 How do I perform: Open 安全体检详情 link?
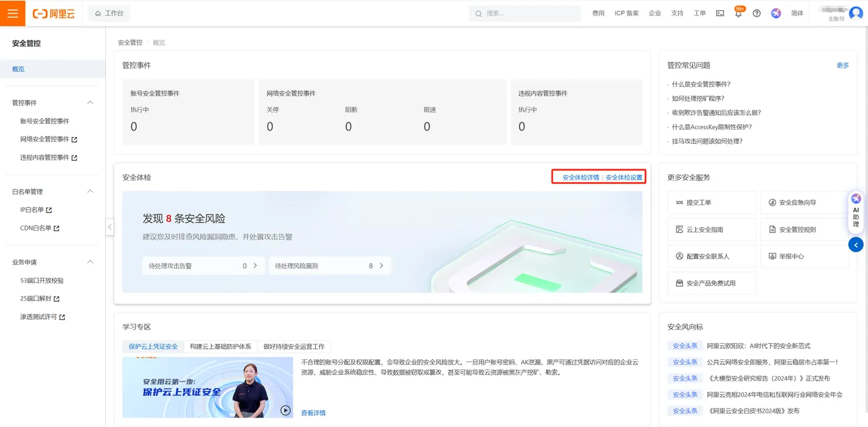pyautogui.click(x=581, y=177)
